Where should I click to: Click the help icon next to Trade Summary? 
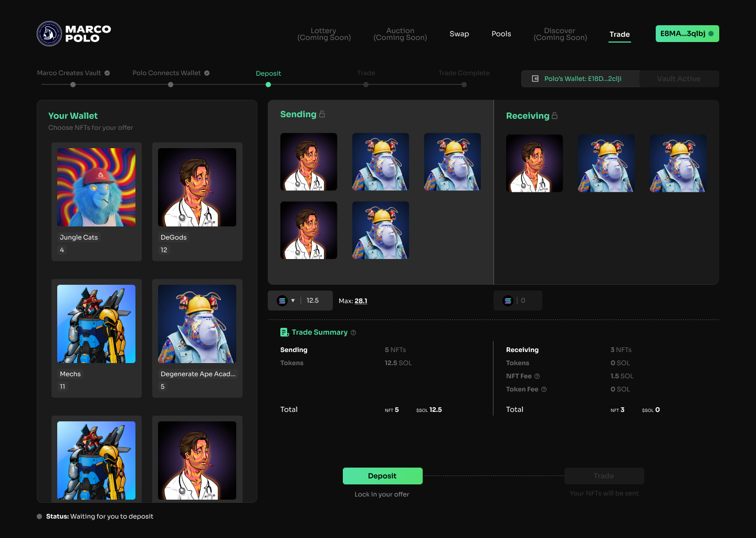[353, 332]
